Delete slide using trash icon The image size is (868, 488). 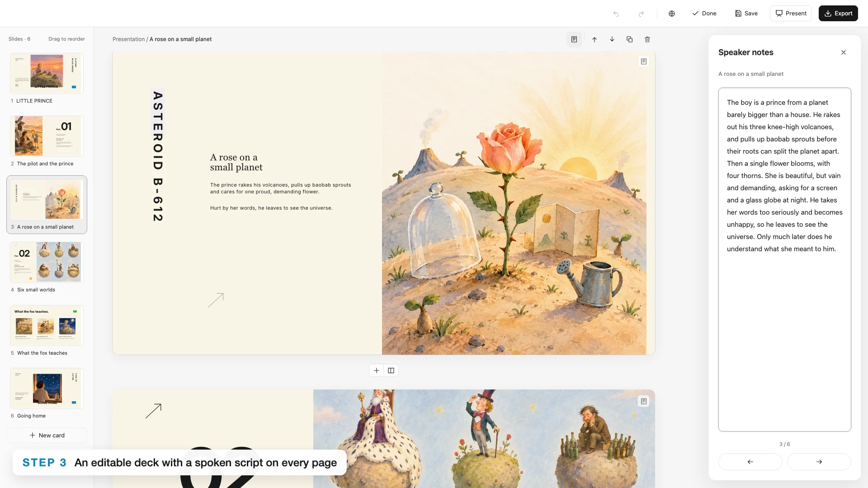(x=647, y=39)
